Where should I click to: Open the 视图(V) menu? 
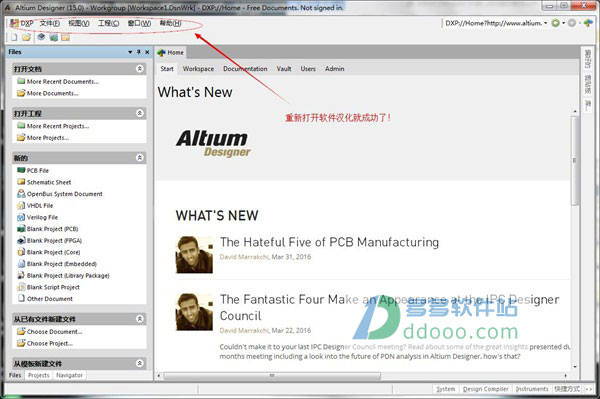point(79,23)
